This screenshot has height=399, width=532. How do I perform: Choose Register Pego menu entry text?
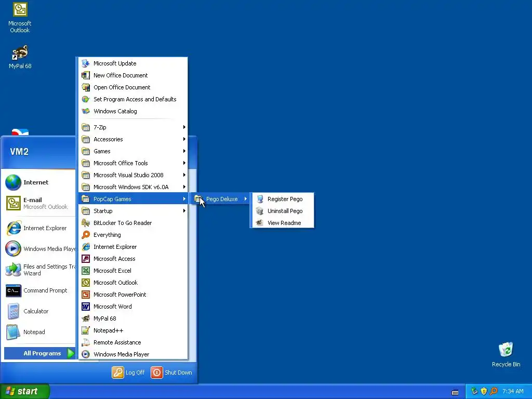tap(285, 199)
